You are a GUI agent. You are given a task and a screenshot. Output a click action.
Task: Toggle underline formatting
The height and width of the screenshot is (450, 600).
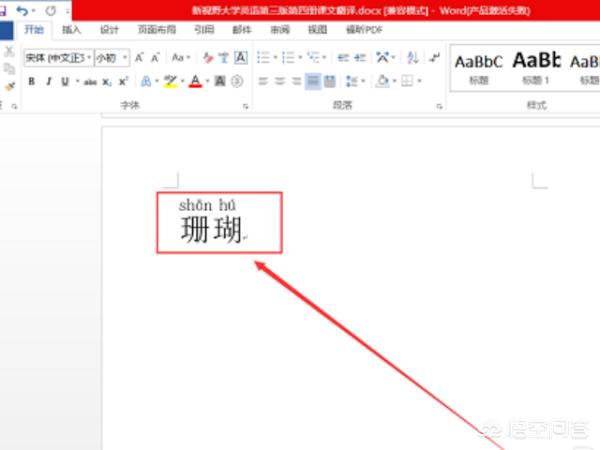click(64, 81)
